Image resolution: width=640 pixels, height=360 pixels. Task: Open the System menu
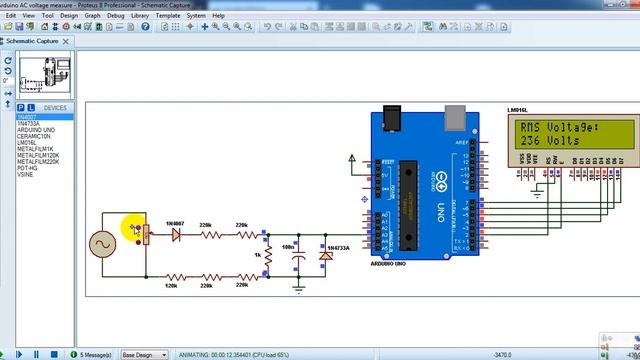pyautogui.click(x=196, y=16)
